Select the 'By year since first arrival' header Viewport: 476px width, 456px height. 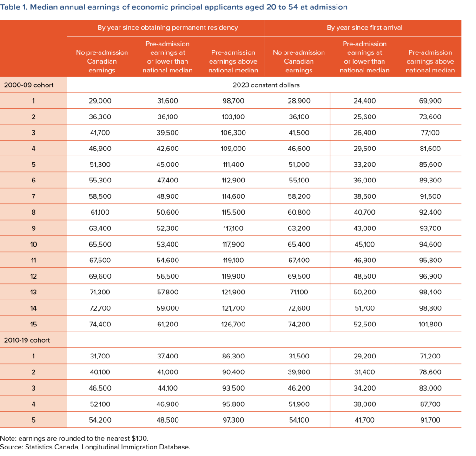(364, 28)
